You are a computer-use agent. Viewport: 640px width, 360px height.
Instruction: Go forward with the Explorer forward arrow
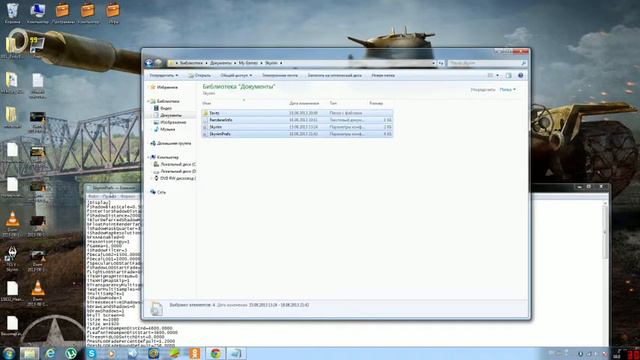[158, 63]
